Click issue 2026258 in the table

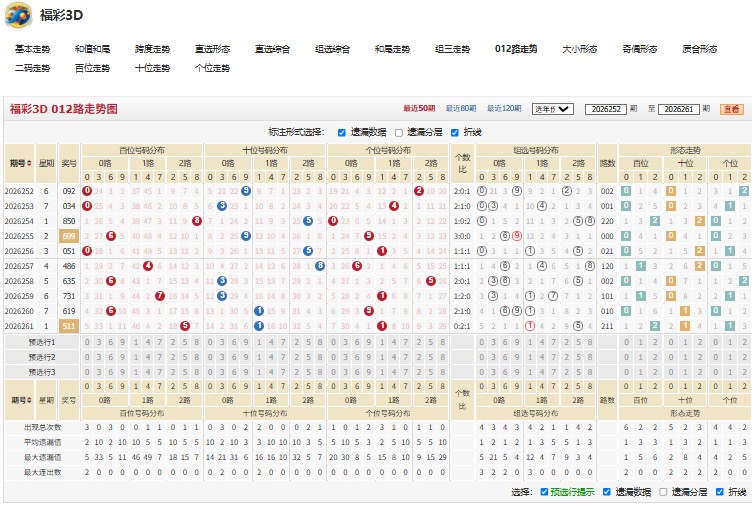pos(19,281)
